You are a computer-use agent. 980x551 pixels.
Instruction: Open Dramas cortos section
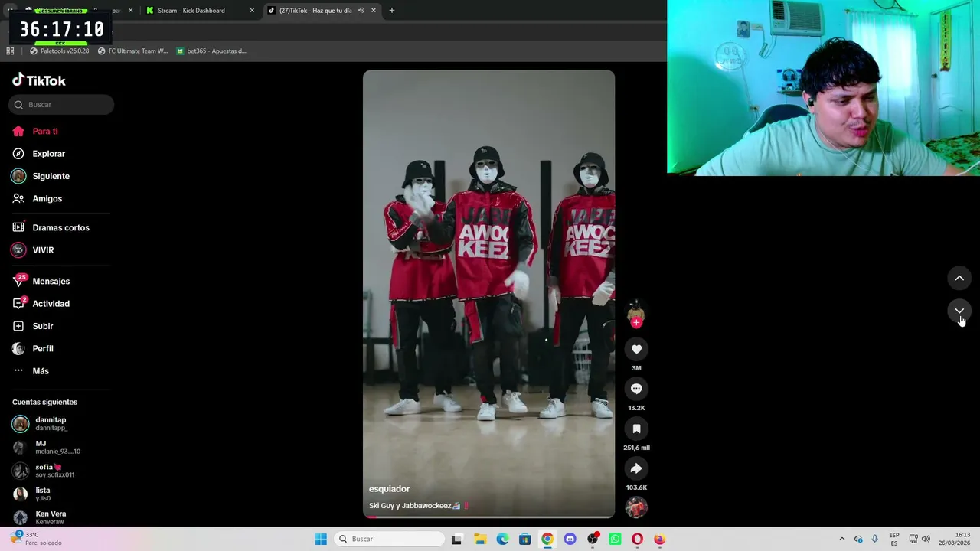click(60, 227)
